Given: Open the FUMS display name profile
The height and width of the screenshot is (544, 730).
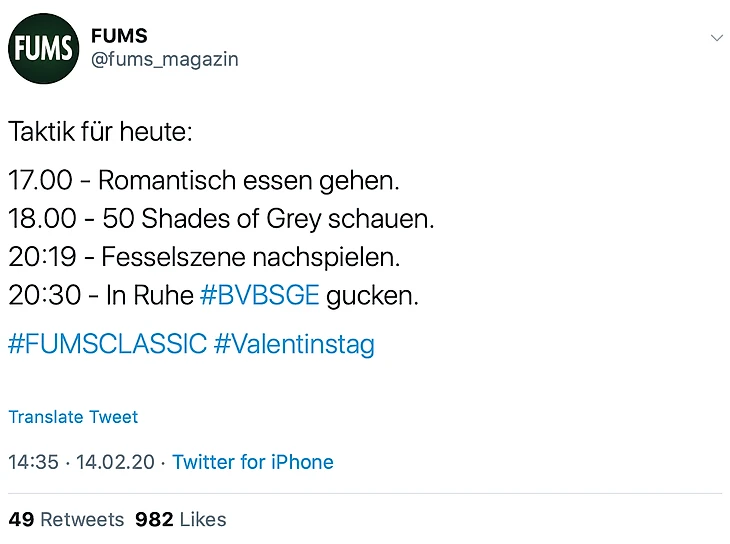Looking at the screenshot, I should pos(118,36).
